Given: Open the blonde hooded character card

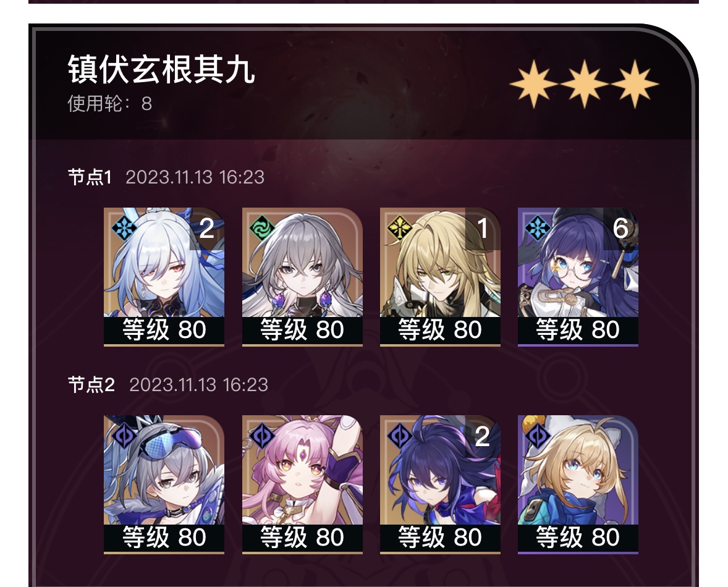Looking at the screenshot, I should tap(578, 484).
